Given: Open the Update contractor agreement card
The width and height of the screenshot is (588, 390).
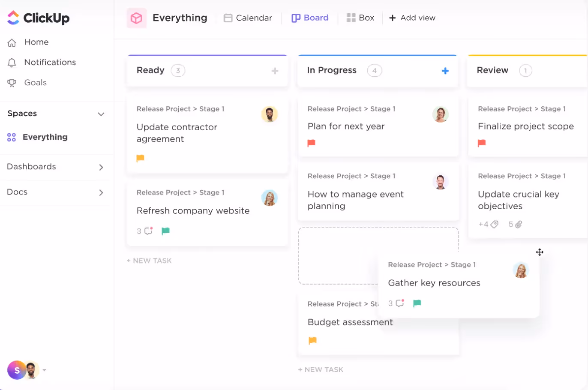Looking at the screenshot, I should (208, 135).
